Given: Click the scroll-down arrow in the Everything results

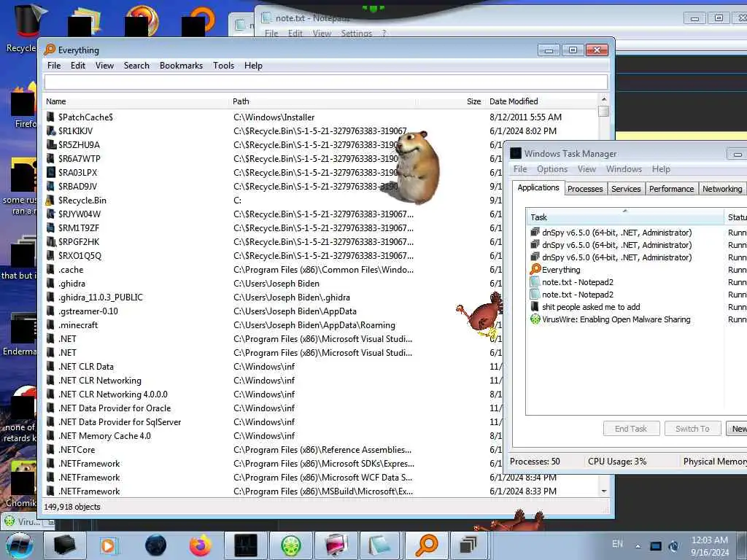Looking at the screenshot, I should point(603,491).
